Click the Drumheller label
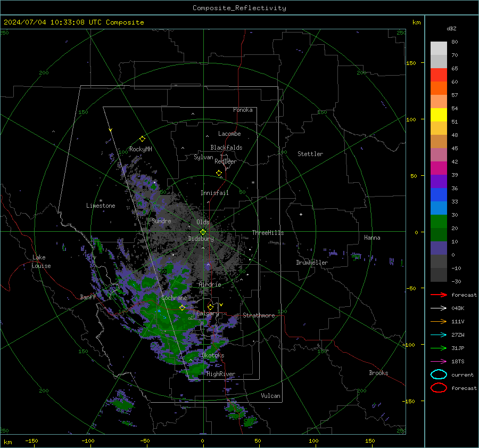Screen dimensions: 479x448 312,263
